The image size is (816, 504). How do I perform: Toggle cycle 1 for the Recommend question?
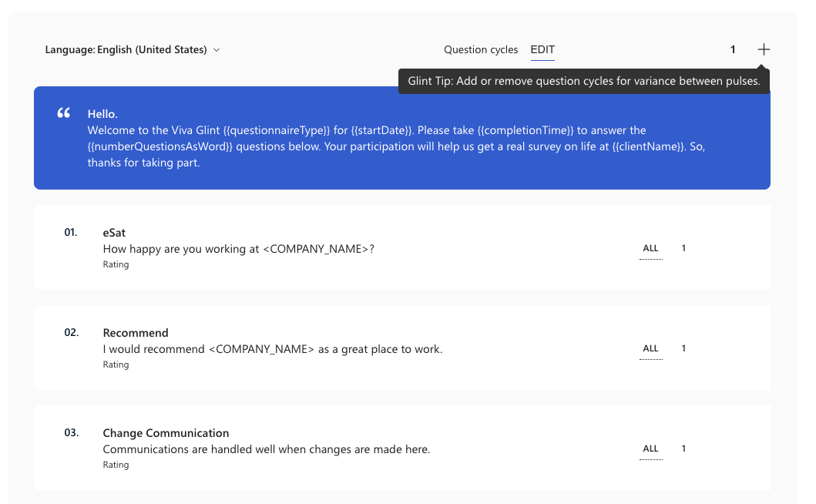[683, 348]
